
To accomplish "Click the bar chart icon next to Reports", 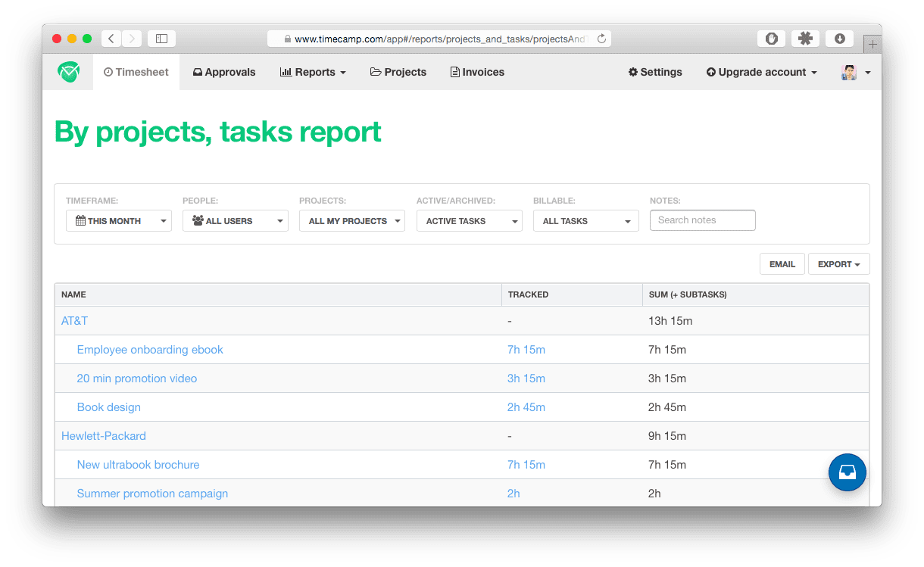I will pyautogui.click(x=286, y=71).
